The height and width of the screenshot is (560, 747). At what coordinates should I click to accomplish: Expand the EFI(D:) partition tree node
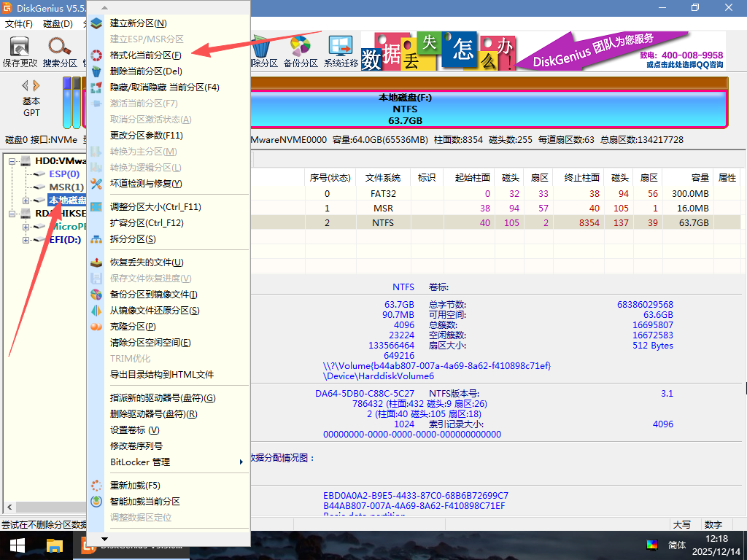point(26,240)
